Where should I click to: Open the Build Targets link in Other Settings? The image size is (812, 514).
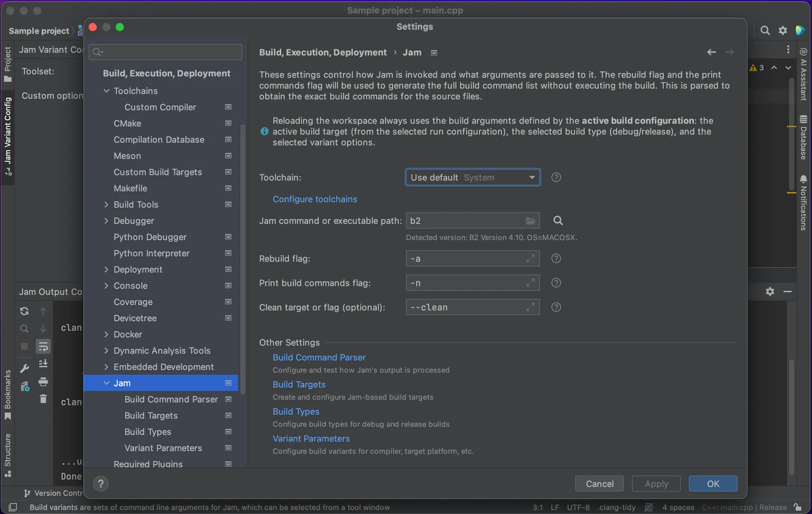(299, 384)
